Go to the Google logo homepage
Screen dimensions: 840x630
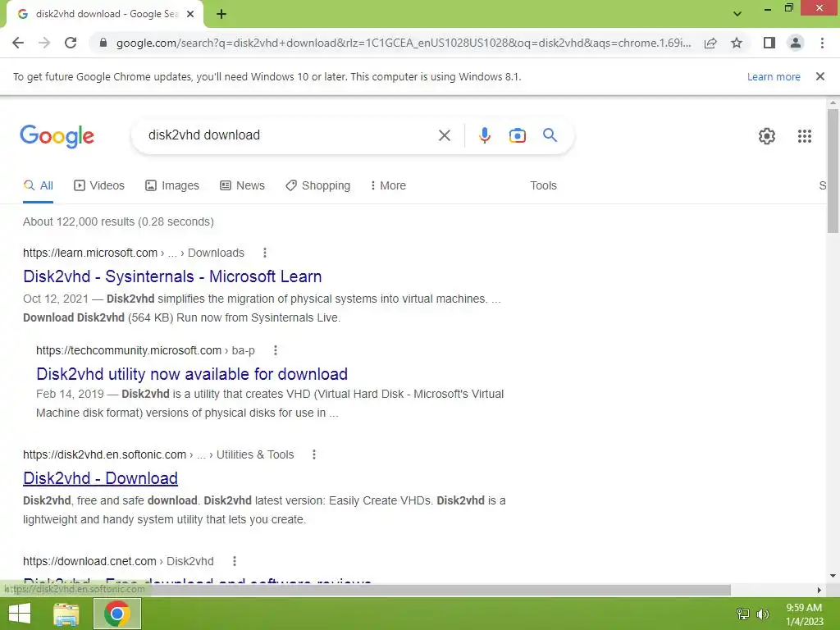tap(57, 136)
